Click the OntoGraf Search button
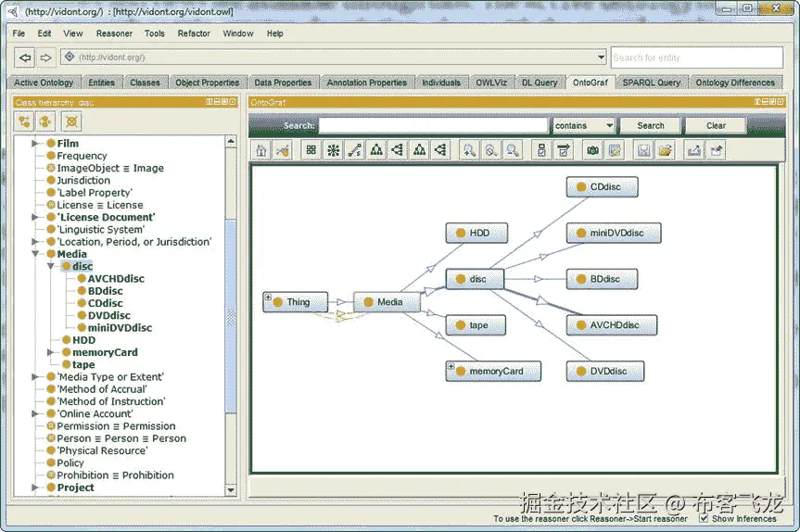The image size is (800, 532). coord(651,125)
